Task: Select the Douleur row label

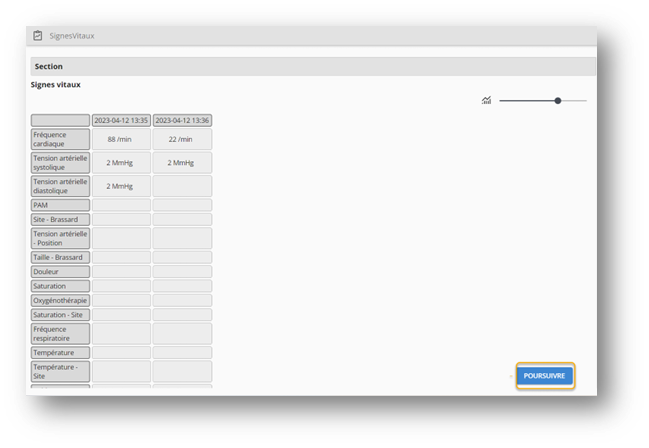Action: tap(60, 271)
